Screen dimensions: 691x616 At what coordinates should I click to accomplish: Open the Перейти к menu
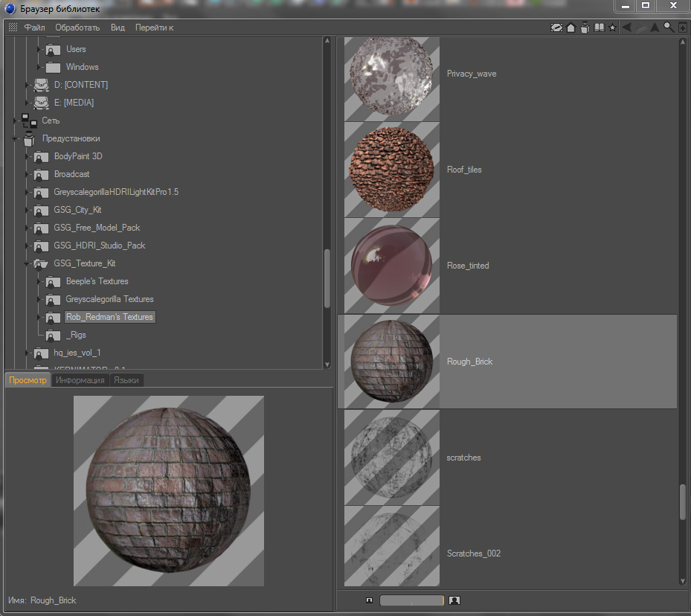pos(154,28)
